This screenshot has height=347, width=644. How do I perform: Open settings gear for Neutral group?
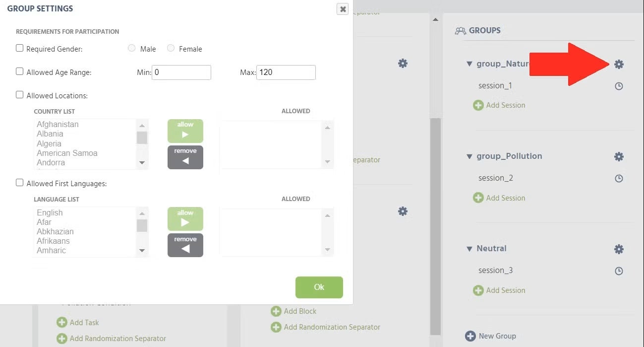619,249
